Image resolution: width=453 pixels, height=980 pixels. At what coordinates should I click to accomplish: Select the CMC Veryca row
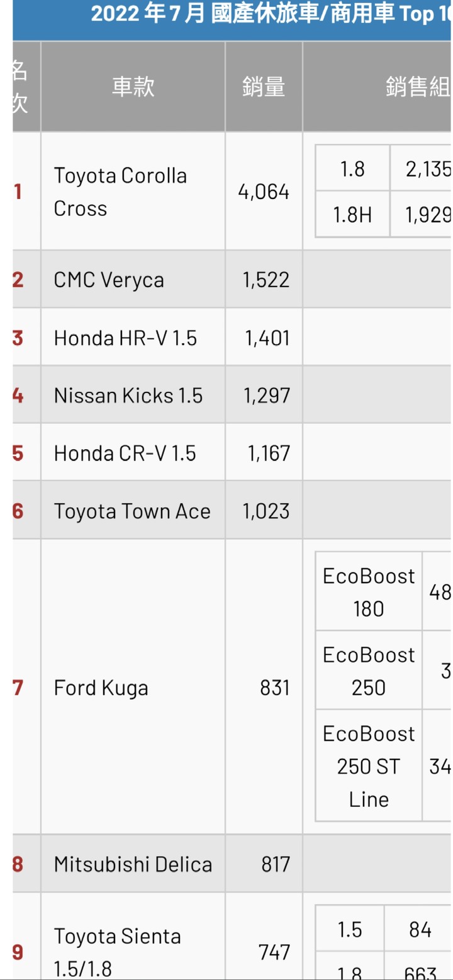coord(232,279)
